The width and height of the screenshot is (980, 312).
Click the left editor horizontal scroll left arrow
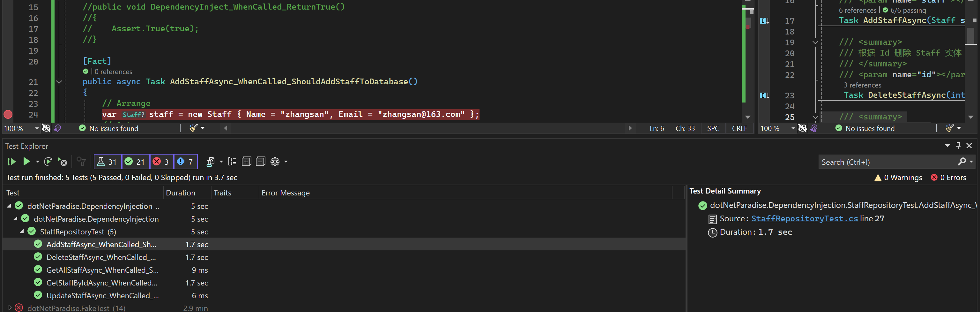click(x=226, y=128)
